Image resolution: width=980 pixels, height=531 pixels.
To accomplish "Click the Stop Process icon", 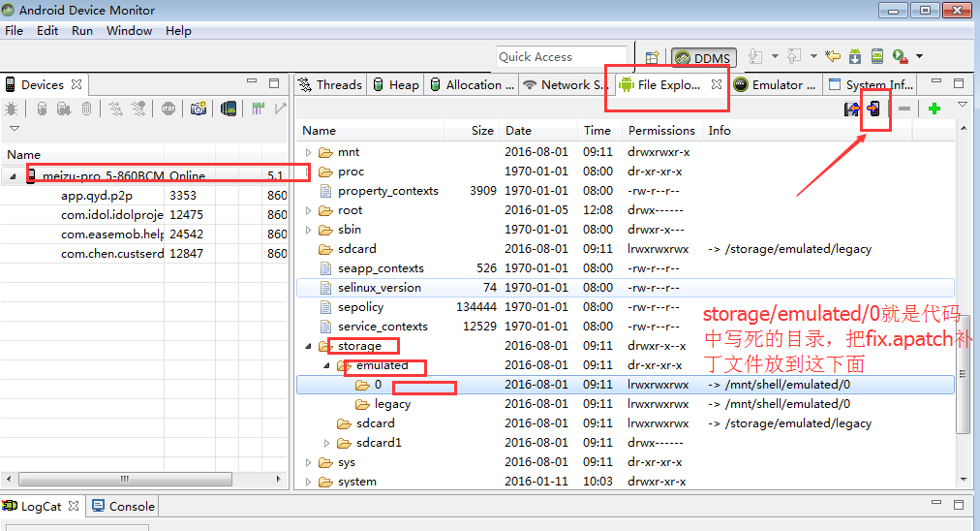I will (168, 109).
